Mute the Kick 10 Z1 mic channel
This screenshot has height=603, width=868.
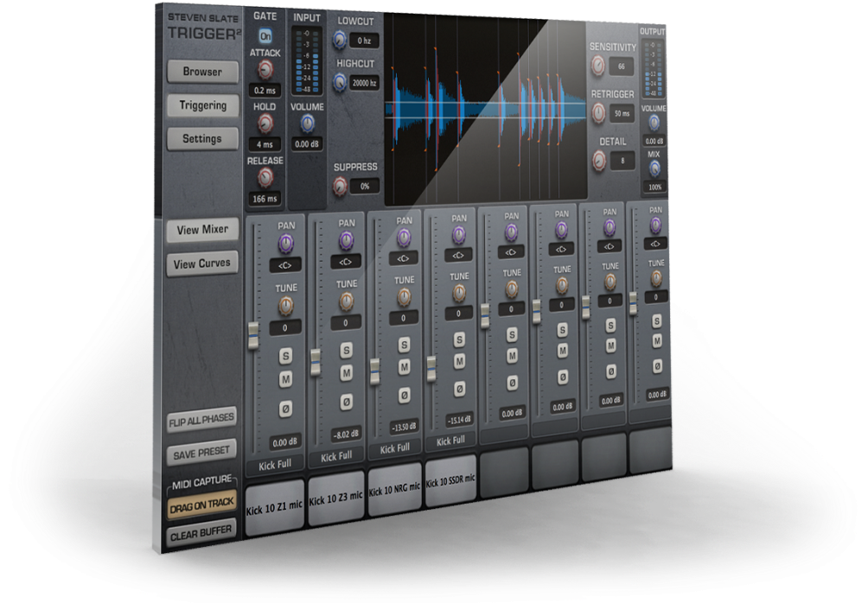285,379
